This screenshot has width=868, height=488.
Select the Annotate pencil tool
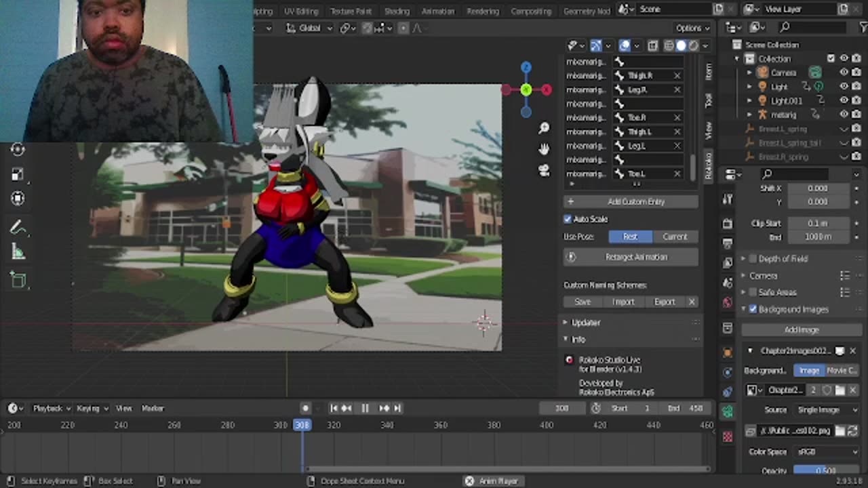tap(18, 228)
